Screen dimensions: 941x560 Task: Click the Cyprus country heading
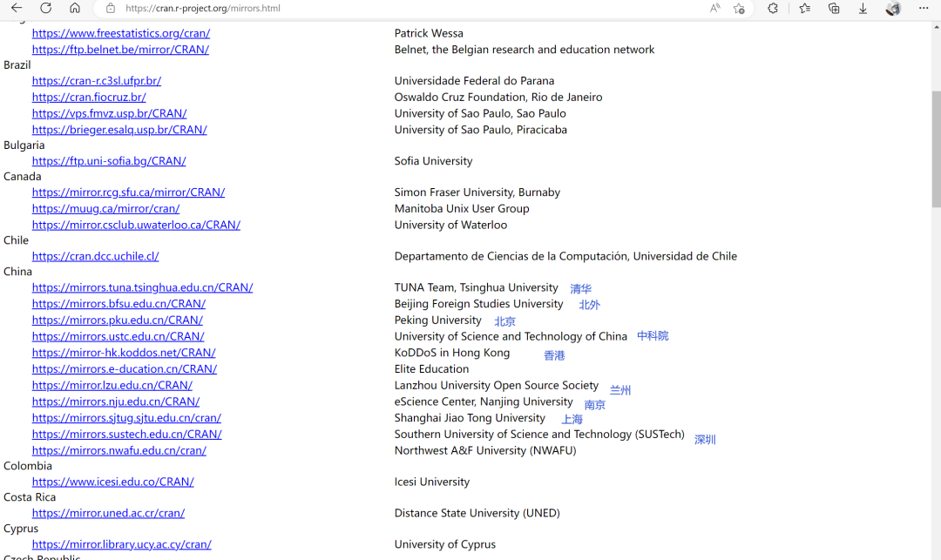click(x=20, y=529)
